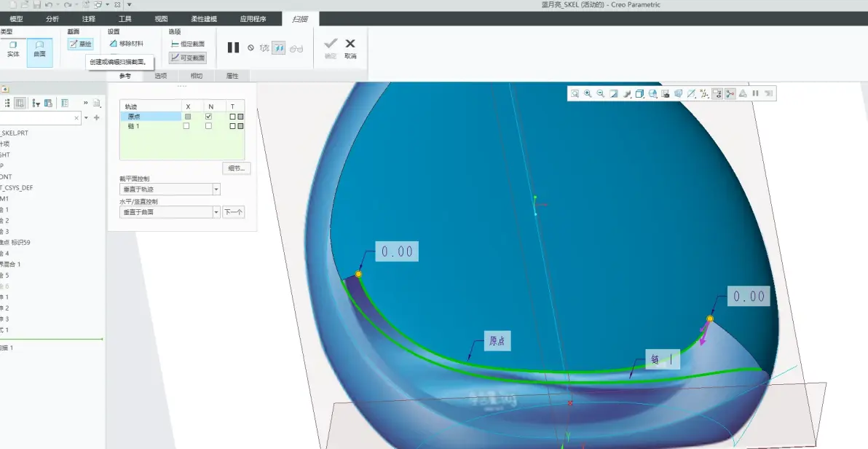Select the 曲面 surface type icon

pyautogui.click(x=40, y=50)
